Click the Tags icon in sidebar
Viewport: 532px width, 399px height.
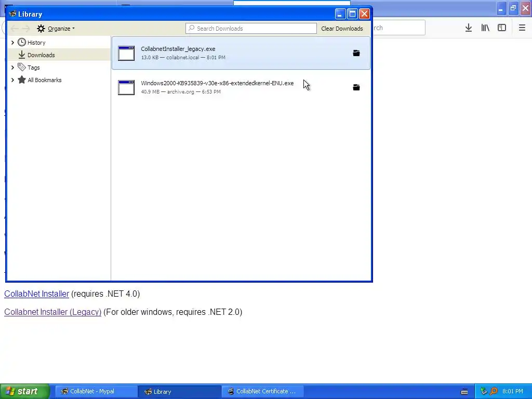(x=22, y=67)
